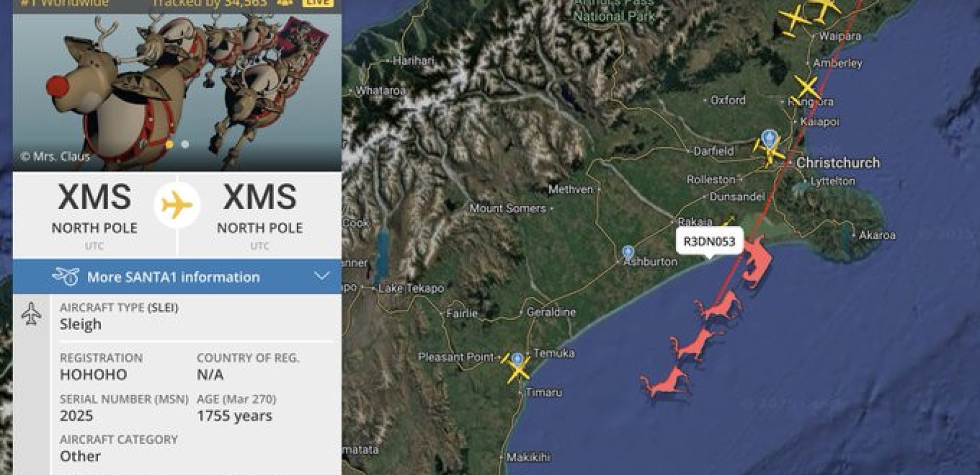The width and height of the screenshot is (980, 475).
Task: Expand the More SANTA1 information chevron
Action: point(322,276)
